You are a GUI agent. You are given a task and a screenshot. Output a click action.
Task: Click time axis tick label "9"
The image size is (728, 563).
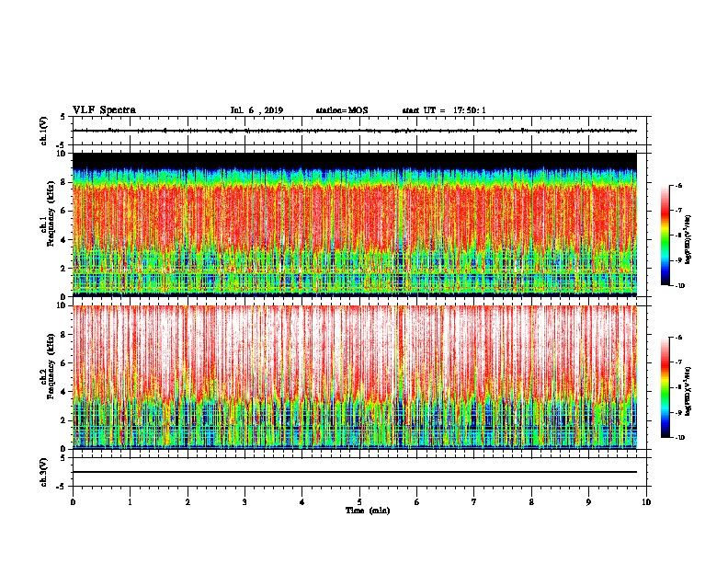tap(588, 501)
